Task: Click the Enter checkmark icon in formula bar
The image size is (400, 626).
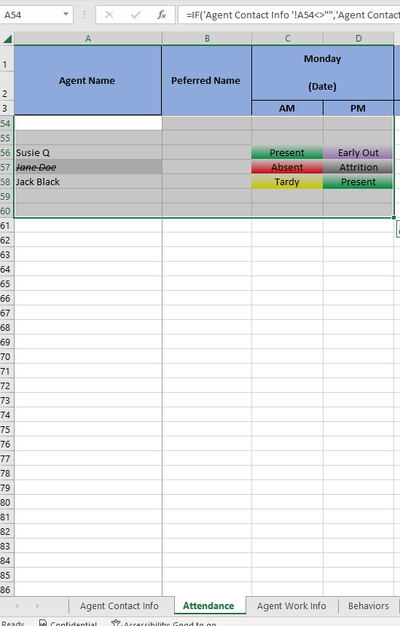Action: point(135,15)
